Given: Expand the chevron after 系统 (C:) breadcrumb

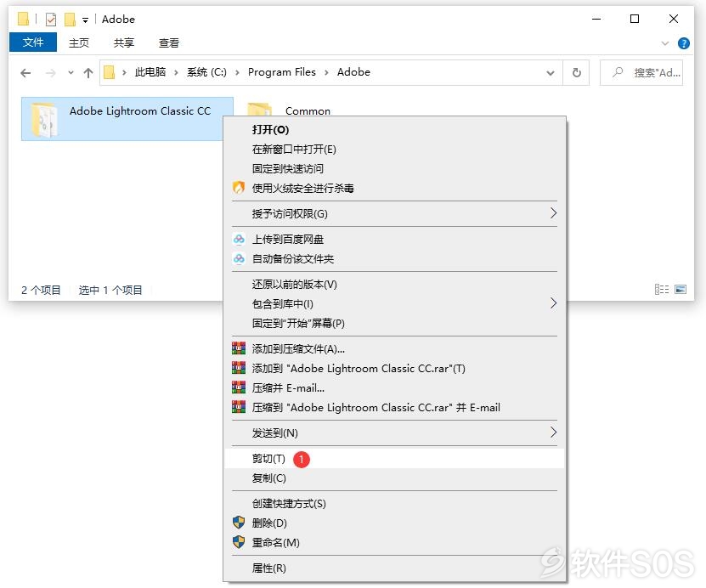Looking at the screenshot, I should pos(237,72).
